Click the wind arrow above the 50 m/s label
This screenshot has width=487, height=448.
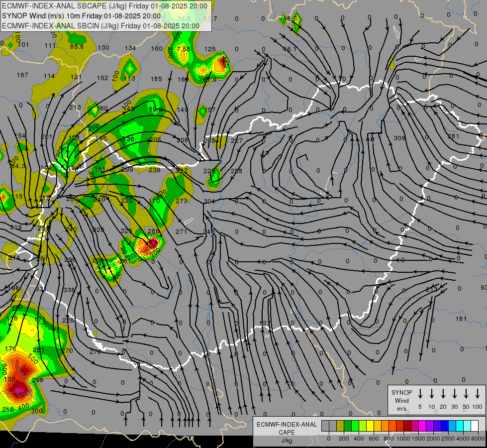tap(466, 394)
